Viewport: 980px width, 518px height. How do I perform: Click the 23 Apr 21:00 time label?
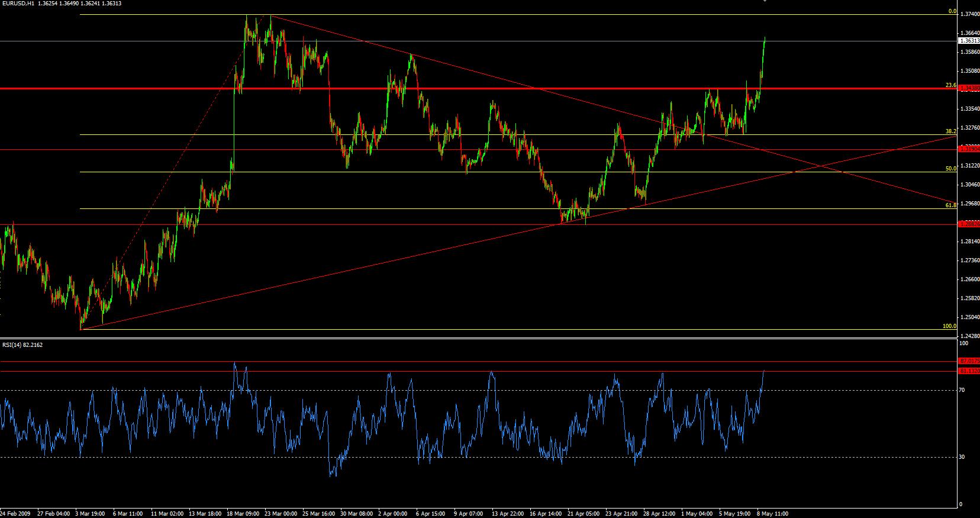point(621,514)
